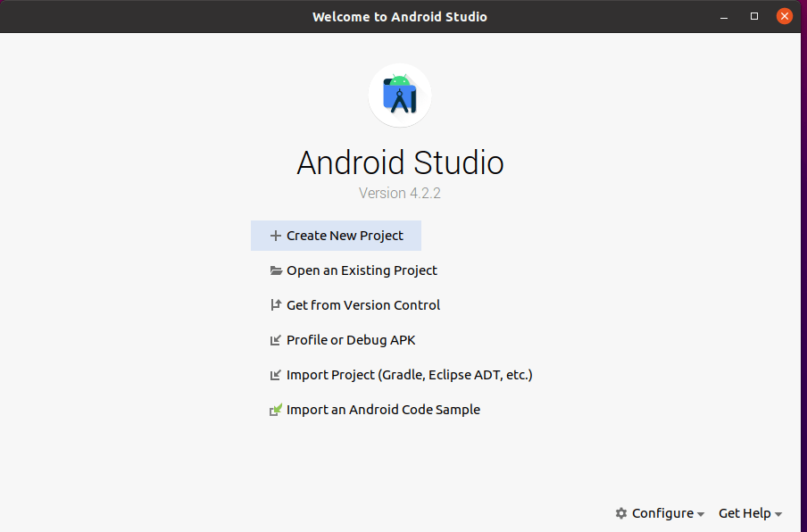The height and width of the screenshot is (532, 807).
Task: Close the Welcome to Android Studio window
Action: (785, 16)
